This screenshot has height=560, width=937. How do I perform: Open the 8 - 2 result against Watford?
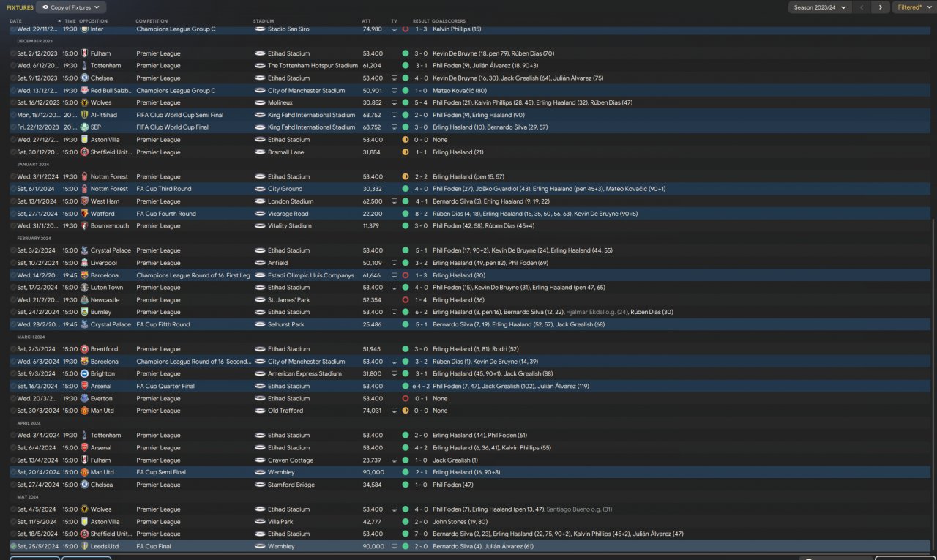coord(421,214)
